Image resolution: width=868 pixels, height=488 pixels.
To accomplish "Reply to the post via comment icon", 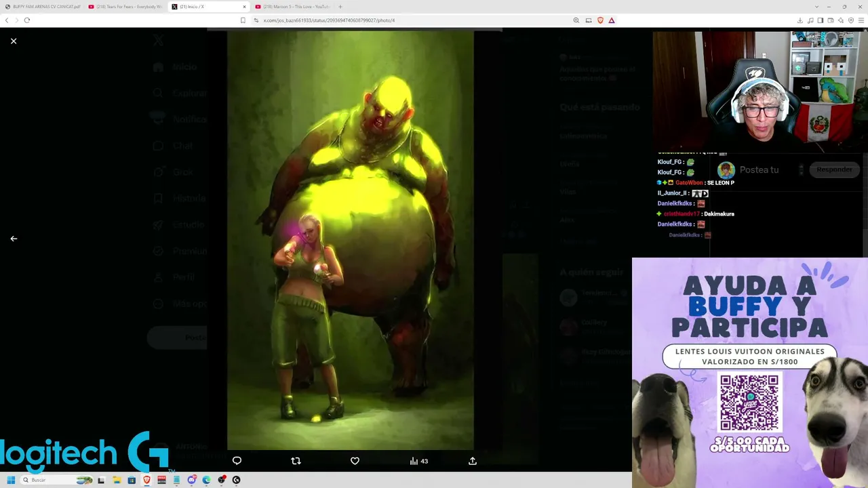I will point(237,461).
